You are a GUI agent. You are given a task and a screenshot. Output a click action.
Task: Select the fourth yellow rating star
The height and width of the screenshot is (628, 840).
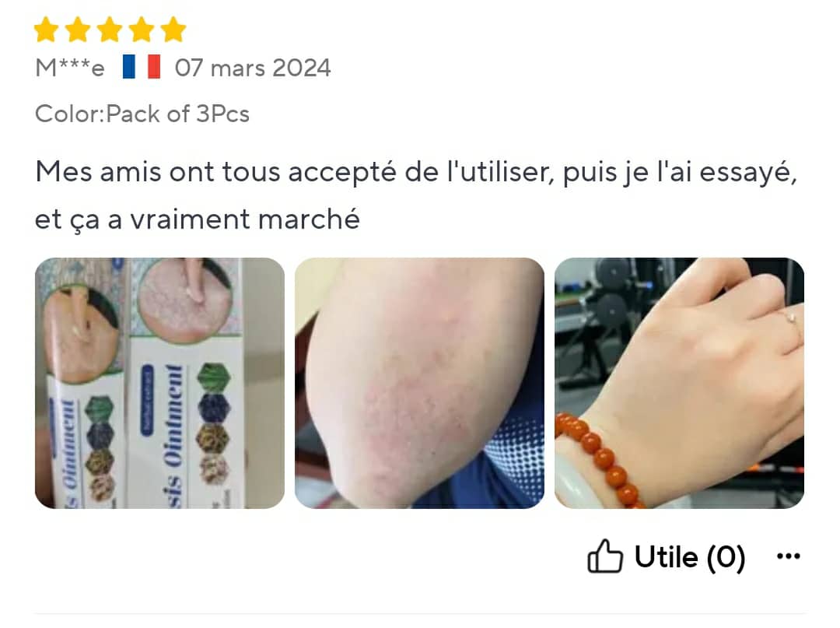tap(142, 30)
